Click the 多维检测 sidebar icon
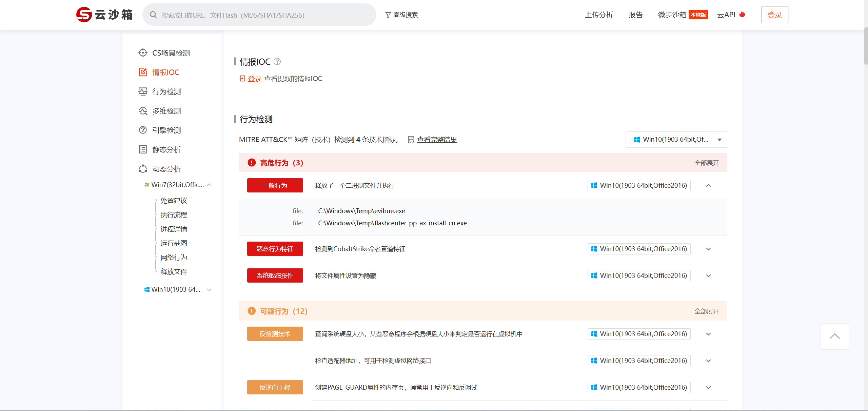Screen dimensions: 868x411 [x=143, y=111]
